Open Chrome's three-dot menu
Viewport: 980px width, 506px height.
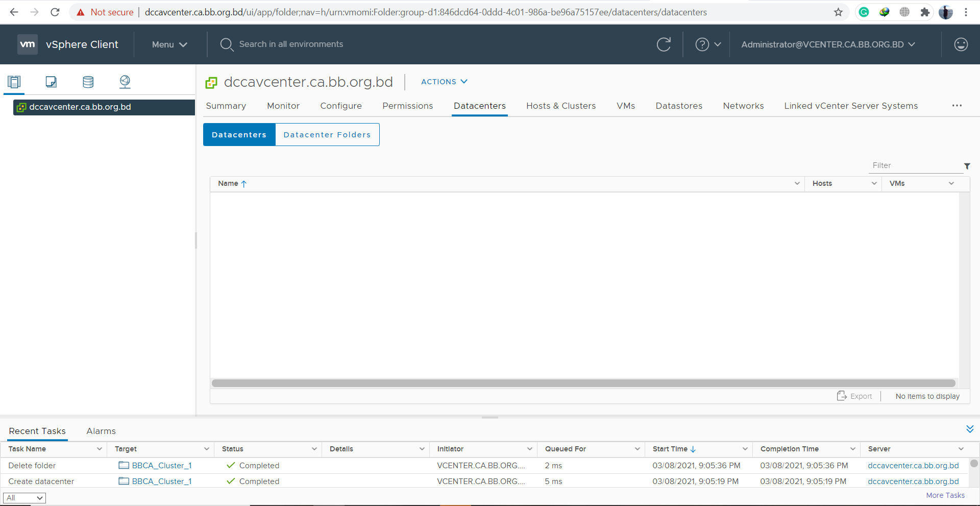pyautogui.click(x=966, y=12)
